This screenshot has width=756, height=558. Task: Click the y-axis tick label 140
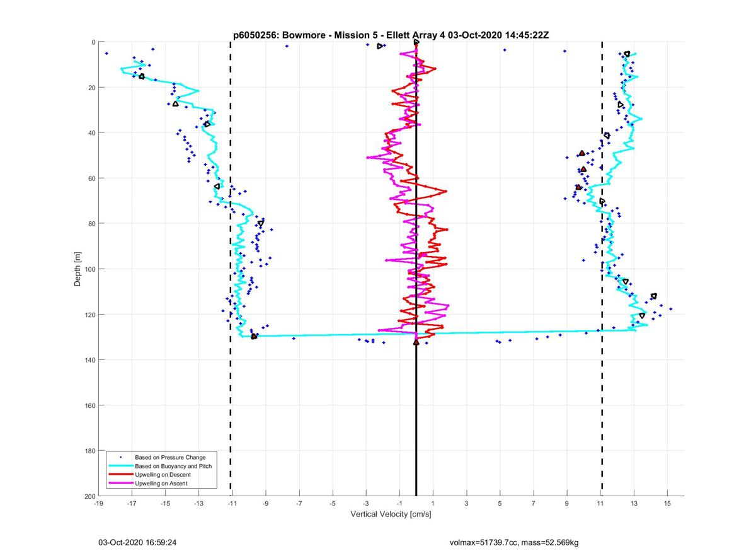[89, 360]
